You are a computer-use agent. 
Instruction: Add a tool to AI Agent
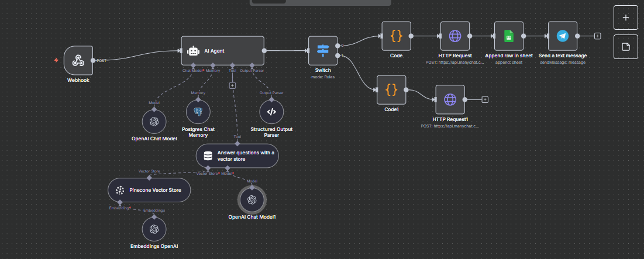coord(232,85)
